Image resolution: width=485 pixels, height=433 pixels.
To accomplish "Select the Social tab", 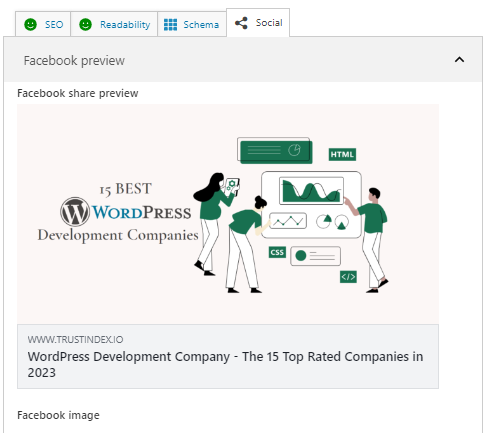I will (258, 23).
